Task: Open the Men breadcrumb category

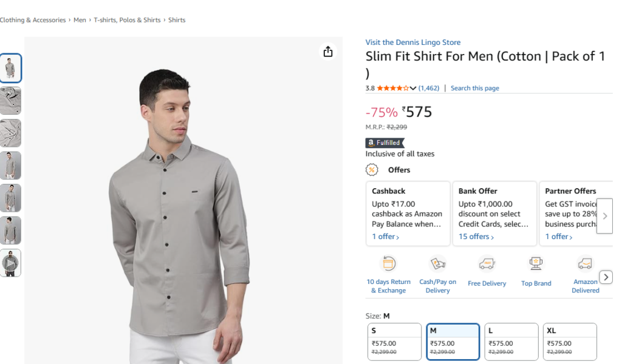Action: click(x=80, y=20)
